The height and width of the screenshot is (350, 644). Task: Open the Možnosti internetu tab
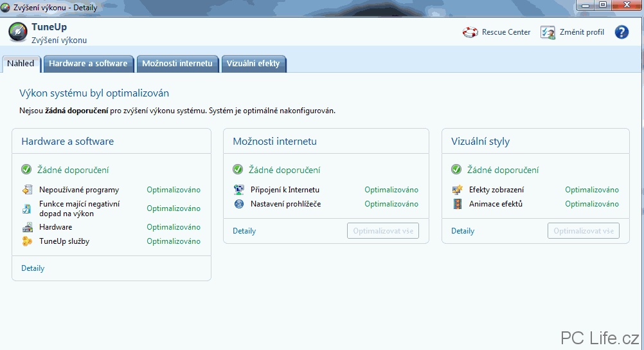tap(177, 64)
